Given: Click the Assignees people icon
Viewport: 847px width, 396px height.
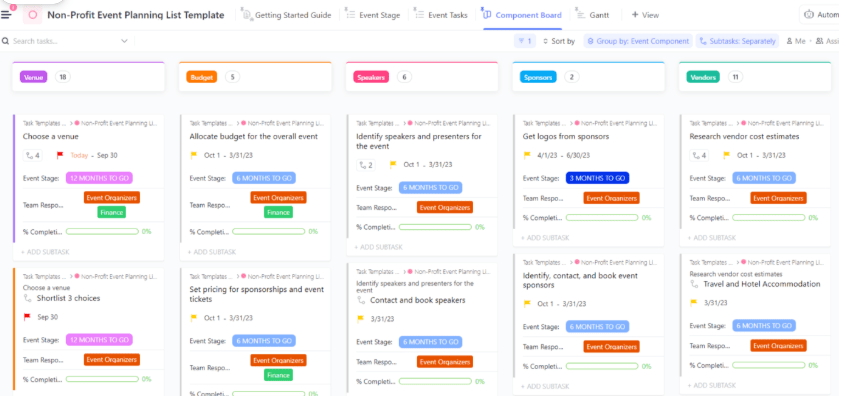Looking at the screenshot, I should click(819, 41).
